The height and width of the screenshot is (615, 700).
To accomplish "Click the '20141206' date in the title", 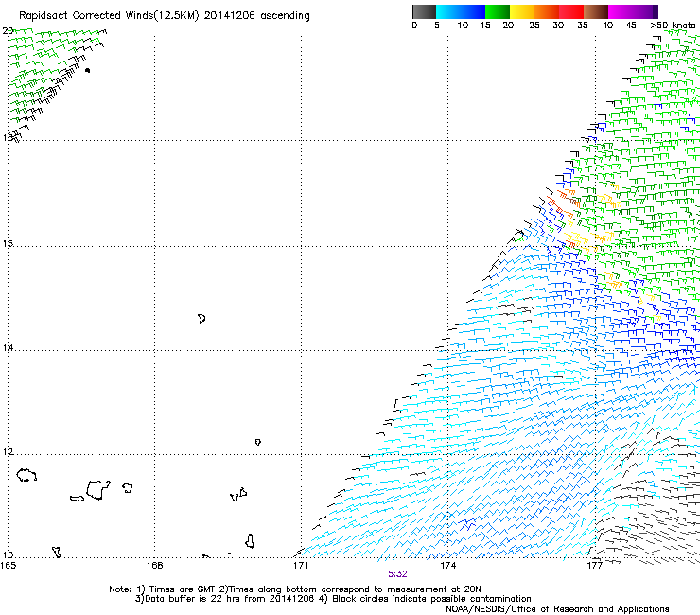I will pyautogui.click(x=230, y=16).
